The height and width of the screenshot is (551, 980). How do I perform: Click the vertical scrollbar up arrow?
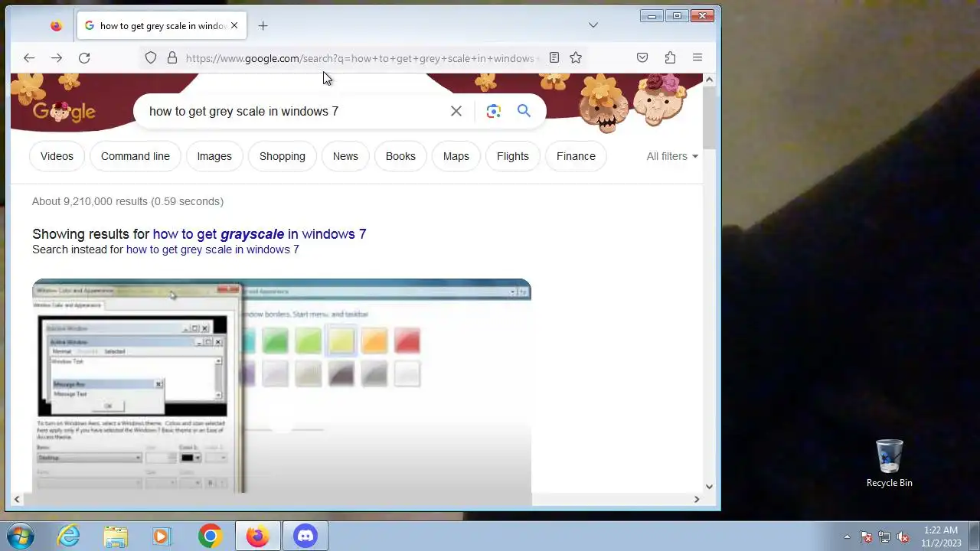[x=709, y=80]
